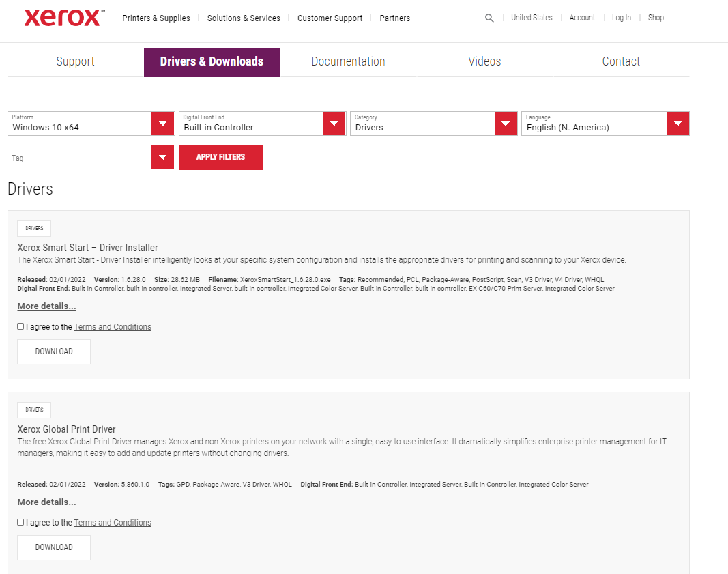Open Printers & Supplies menu
This screenshot has width=728, height=574.
point(156,18)
